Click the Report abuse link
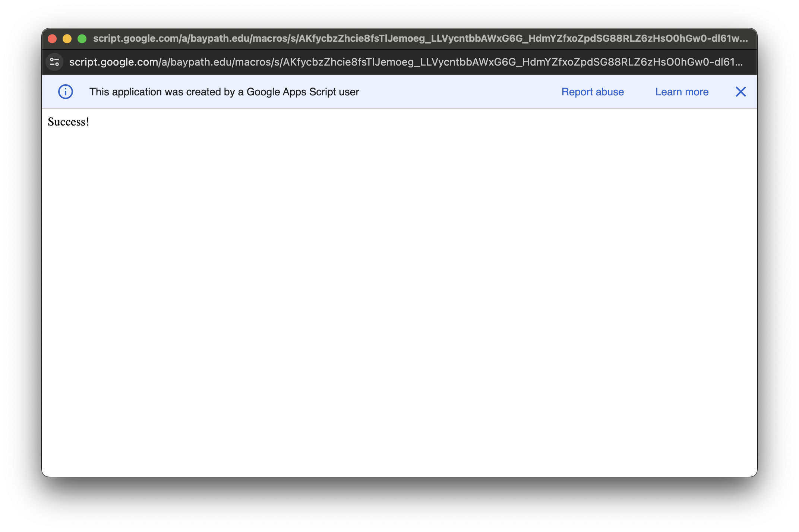799x532 pixels. (x=592, y=92)
